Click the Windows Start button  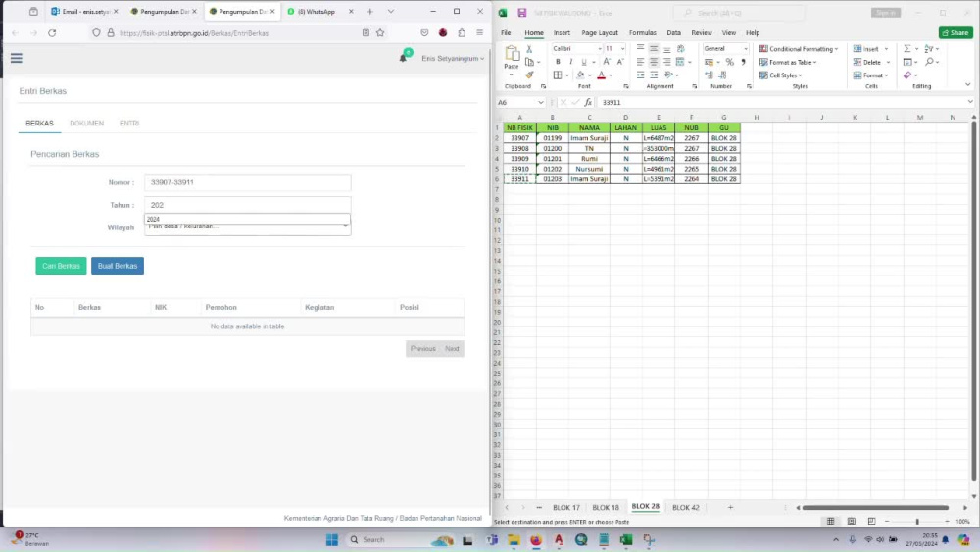pyautogui.click(x=332, y=539)
